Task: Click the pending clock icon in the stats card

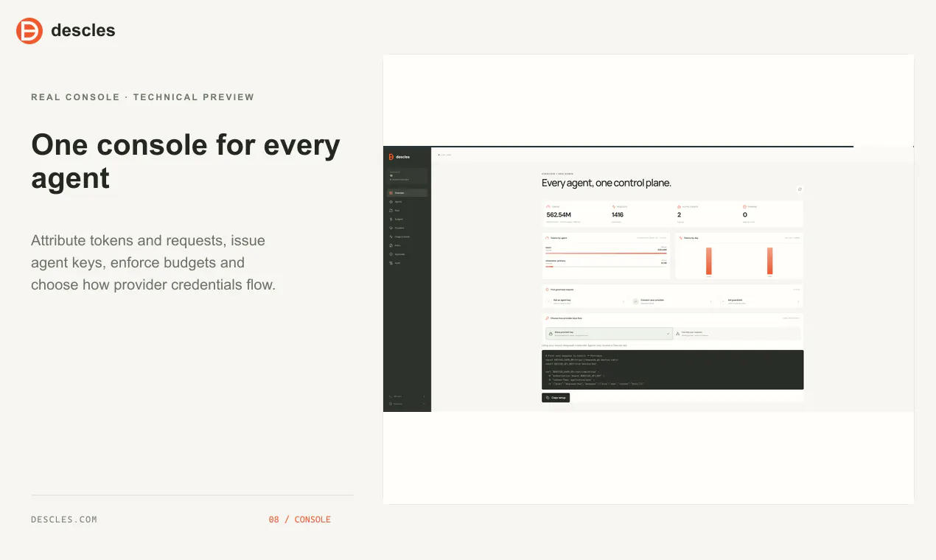Action: coord(744,206)
